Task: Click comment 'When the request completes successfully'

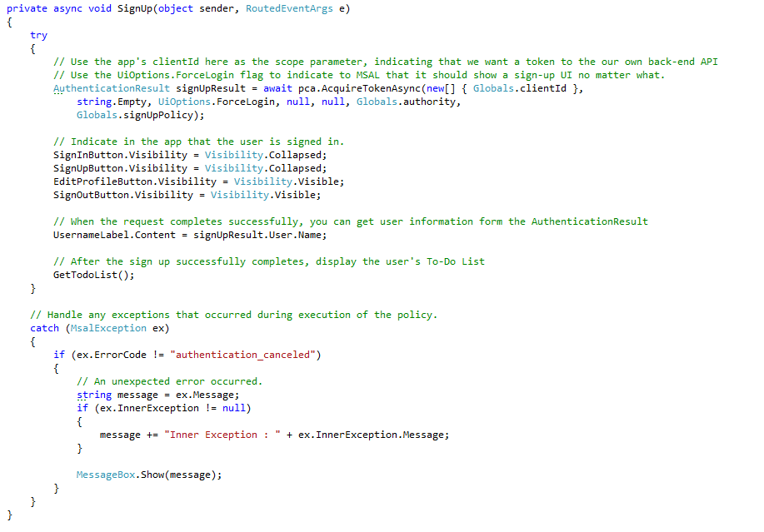Action: 351,221
